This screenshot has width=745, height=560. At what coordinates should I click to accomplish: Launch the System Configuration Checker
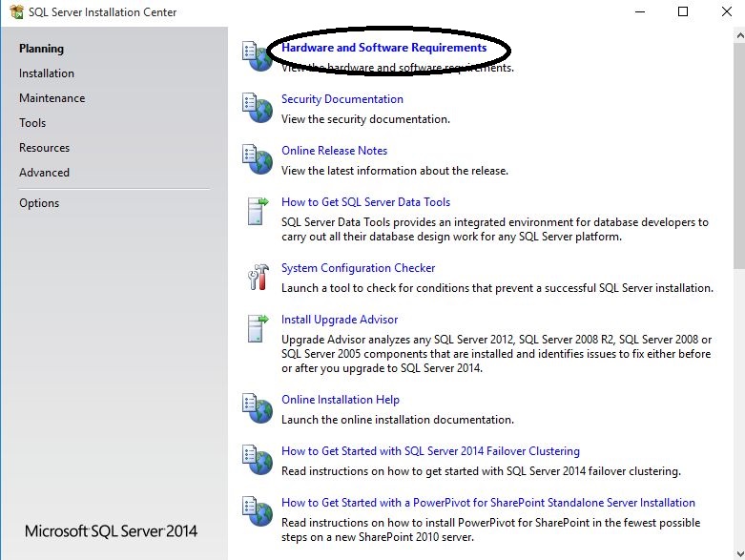[358, 268]
